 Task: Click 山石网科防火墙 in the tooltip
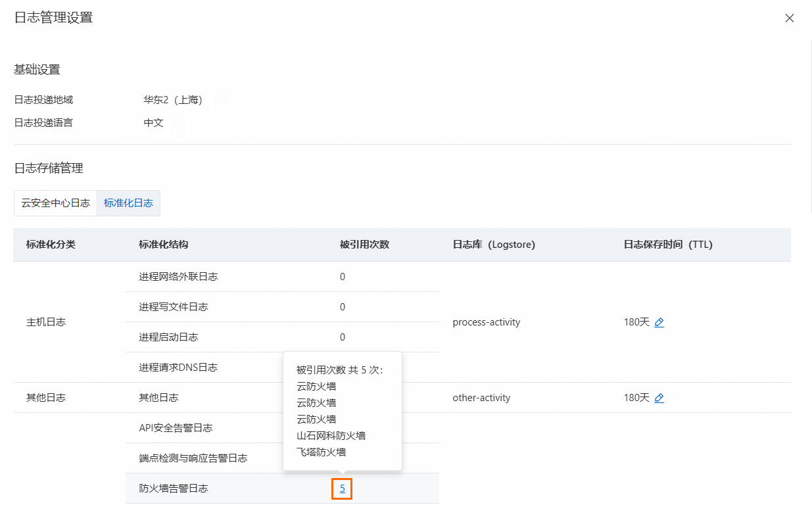coord(331,435)
